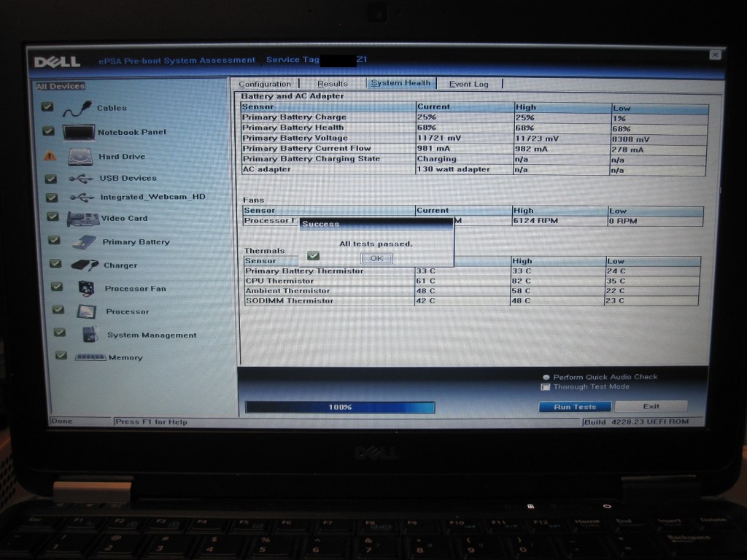
Task: Toggle the USB Devices checkbox
Action: [50, 179]
